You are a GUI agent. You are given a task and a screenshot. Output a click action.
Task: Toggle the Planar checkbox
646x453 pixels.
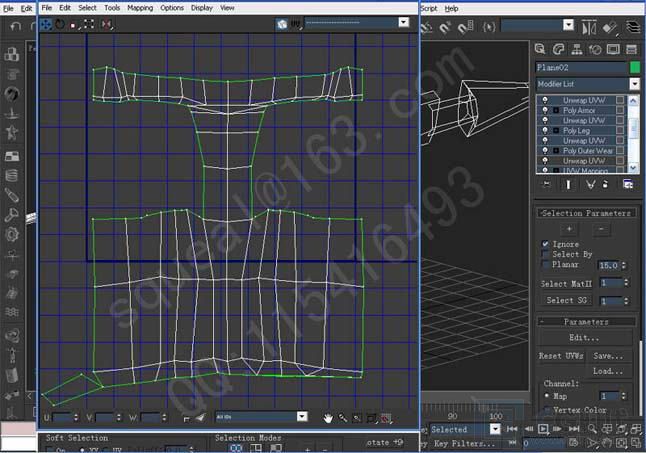pyautogui.click(x=545, y=264)
